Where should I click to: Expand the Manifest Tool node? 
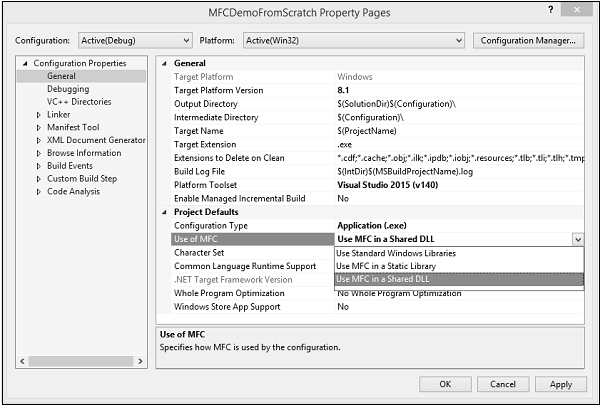(38, 127)
